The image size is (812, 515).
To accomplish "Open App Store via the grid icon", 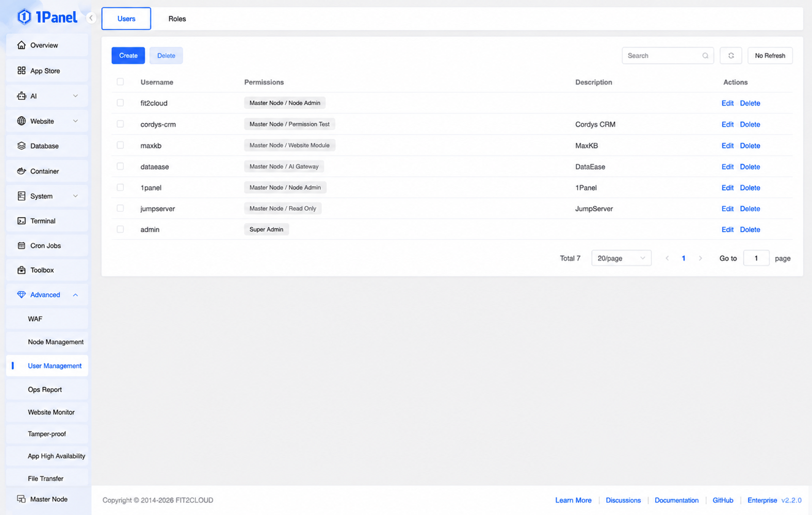I will click(21, 71).
